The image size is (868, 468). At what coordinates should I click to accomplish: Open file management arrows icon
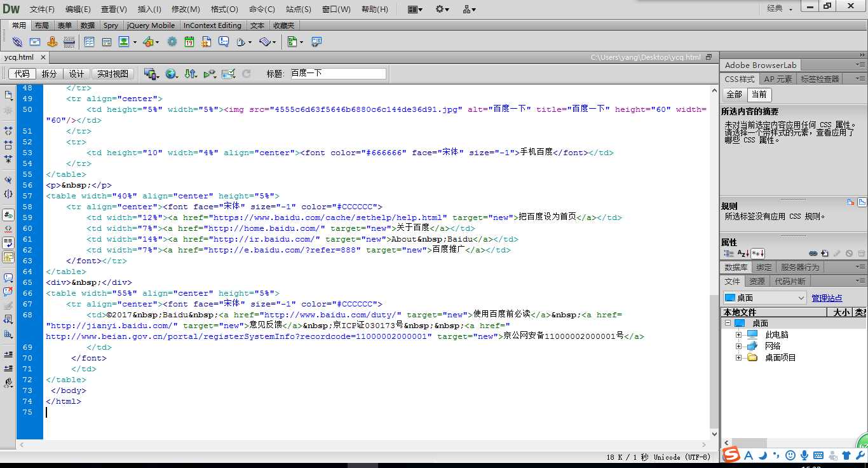(190, 74)
